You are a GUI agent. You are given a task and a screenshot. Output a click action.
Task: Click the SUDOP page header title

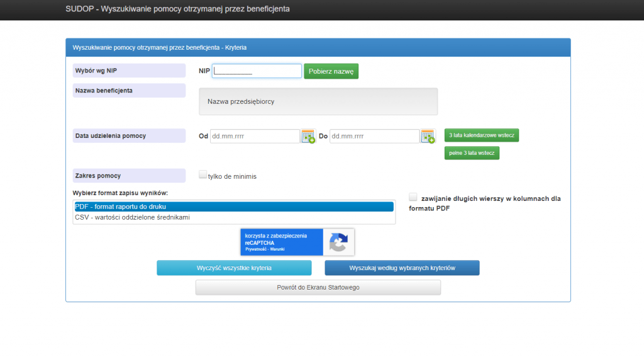point(177,9)
